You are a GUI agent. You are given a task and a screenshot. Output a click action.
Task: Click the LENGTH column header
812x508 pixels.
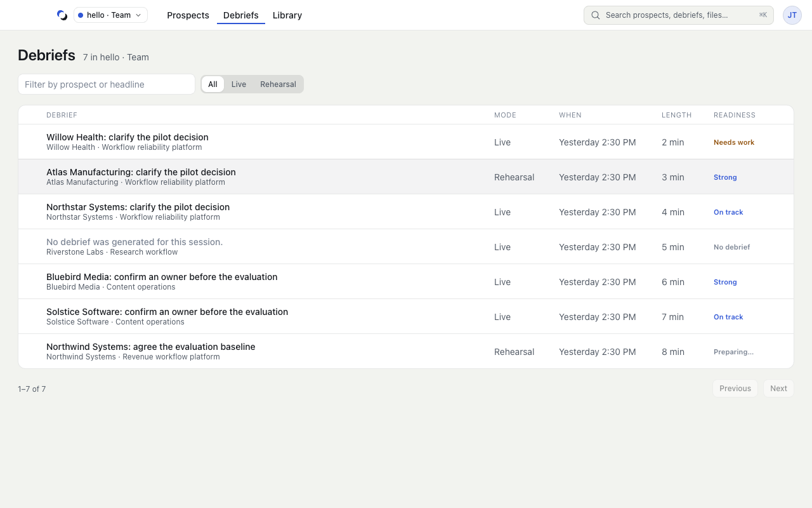[676, 115]
